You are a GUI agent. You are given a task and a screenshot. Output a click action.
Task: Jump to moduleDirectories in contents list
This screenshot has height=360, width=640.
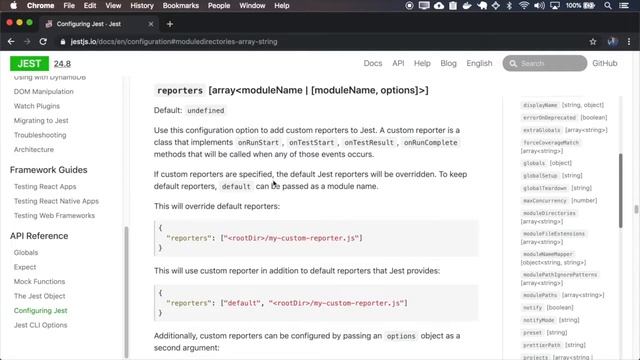549,217
